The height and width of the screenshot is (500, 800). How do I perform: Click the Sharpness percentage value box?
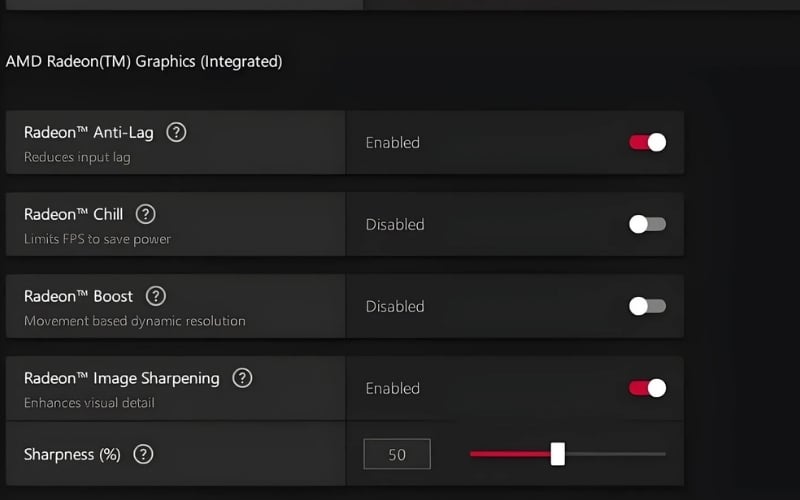click(397, 454)
